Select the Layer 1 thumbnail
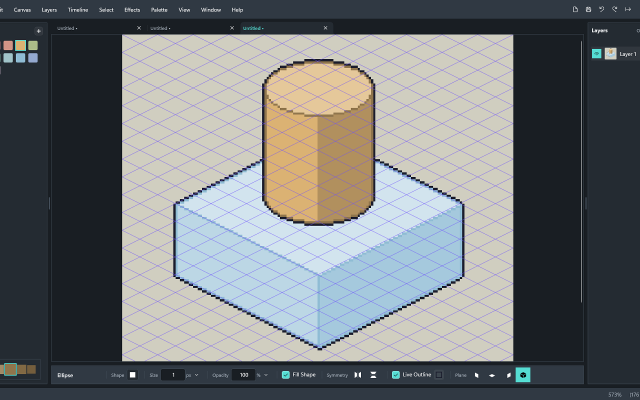The height and width of the screenshot is (400, 640). click(611, 53)
